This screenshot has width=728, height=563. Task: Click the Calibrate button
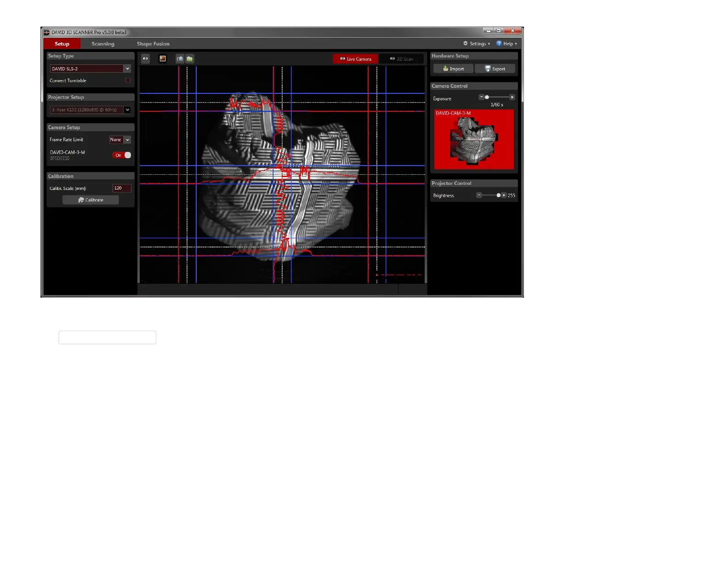tap(91, 200)
